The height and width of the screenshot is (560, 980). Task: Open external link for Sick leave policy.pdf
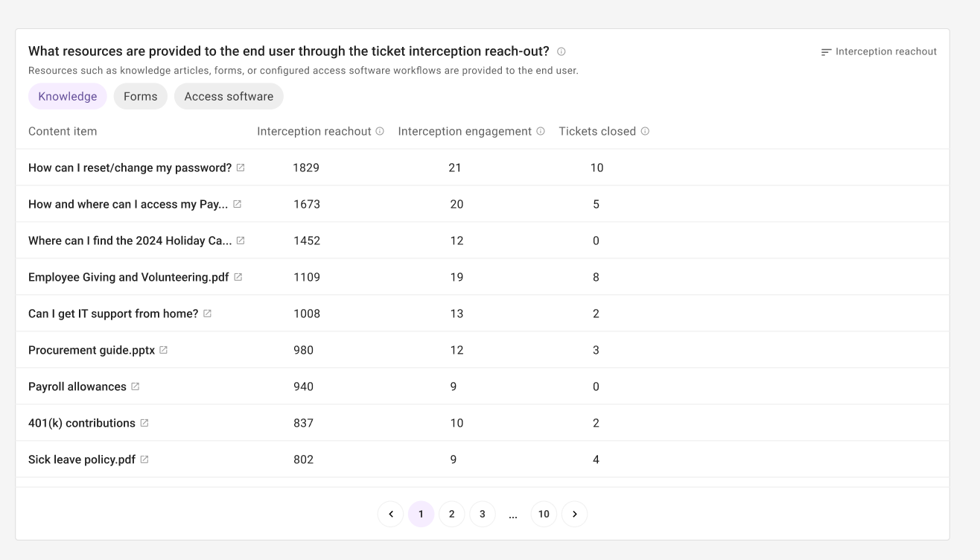coord(144,459)
